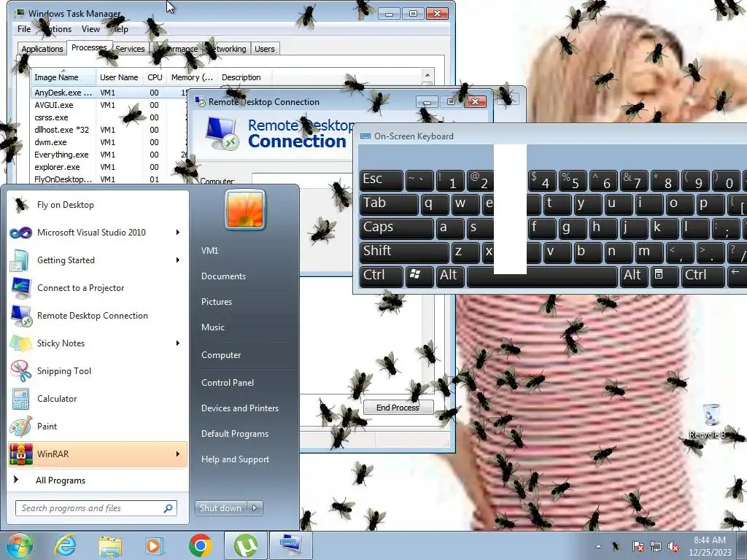Open Connect to a Projector
747x560 pixels.
[98, 287]
